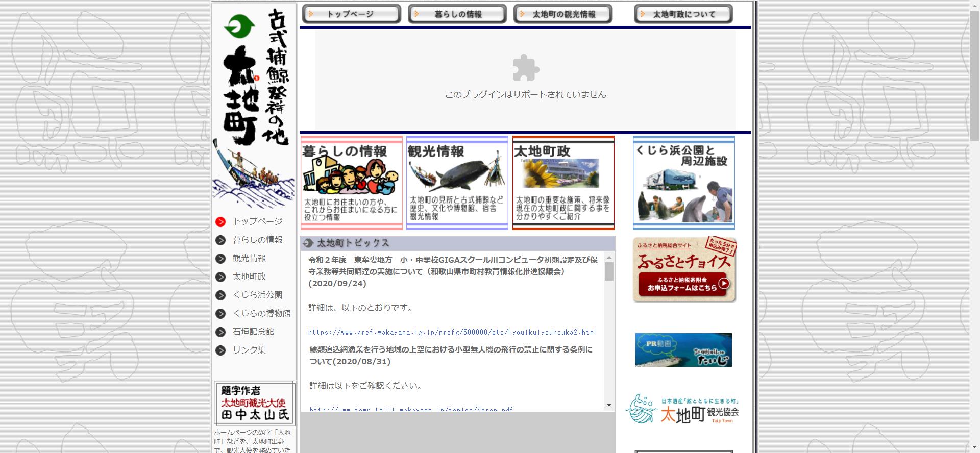Open the くじら浜公園と周辺施設 image tile

[x=683, y=183]
